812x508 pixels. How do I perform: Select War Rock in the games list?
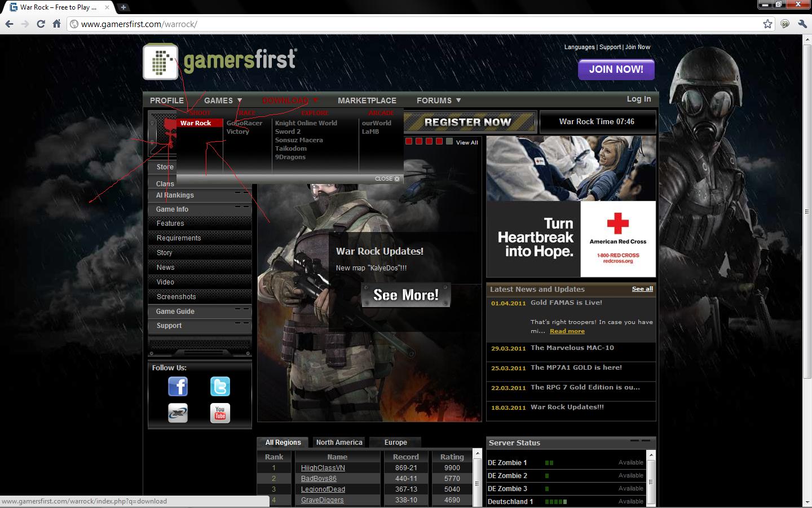coord(200,123)
